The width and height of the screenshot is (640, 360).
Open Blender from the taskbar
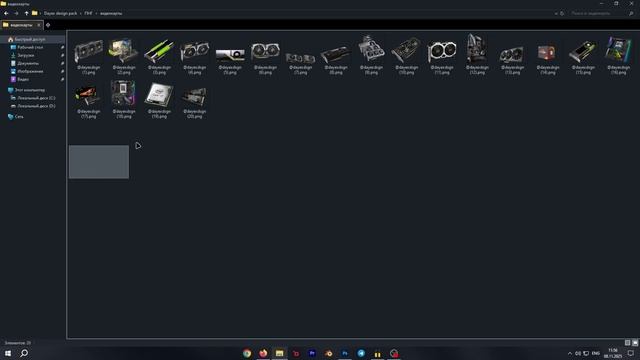329,353
